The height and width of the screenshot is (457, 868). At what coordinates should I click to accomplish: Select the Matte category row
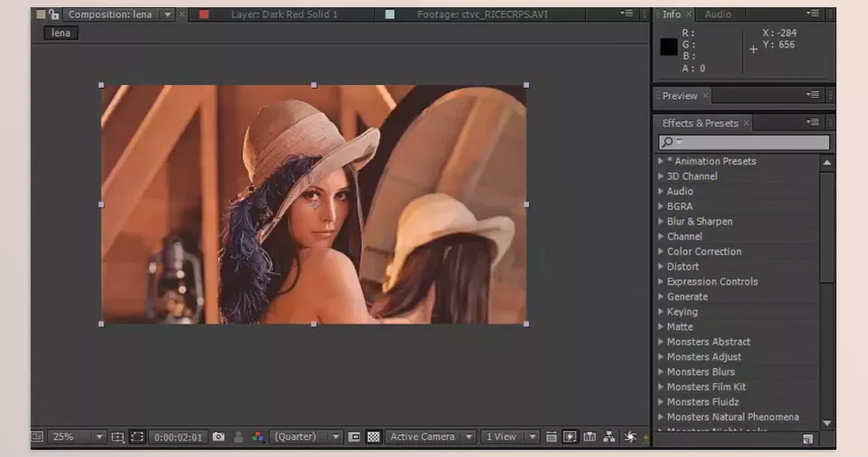[738, 327]
